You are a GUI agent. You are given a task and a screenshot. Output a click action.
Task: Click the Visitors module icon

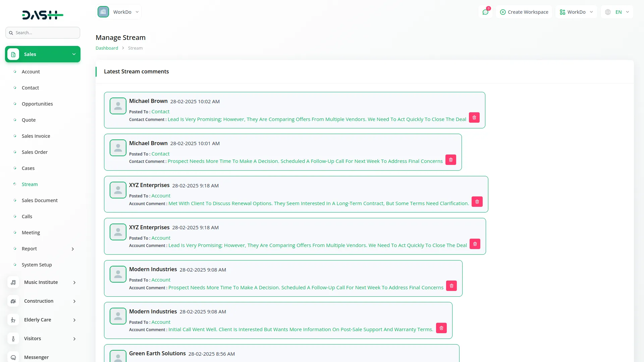coord(13,339)
